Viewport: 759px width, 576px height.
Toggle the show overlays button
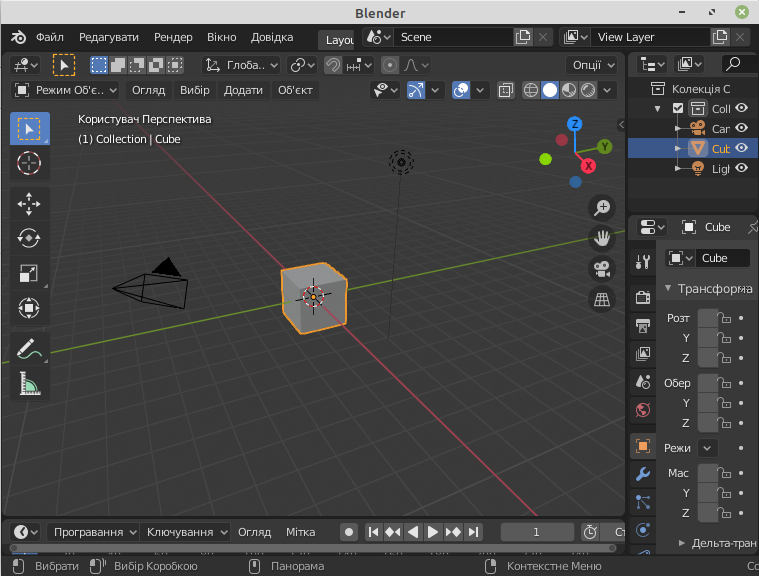pyautogui.click(x=461, y=90)
